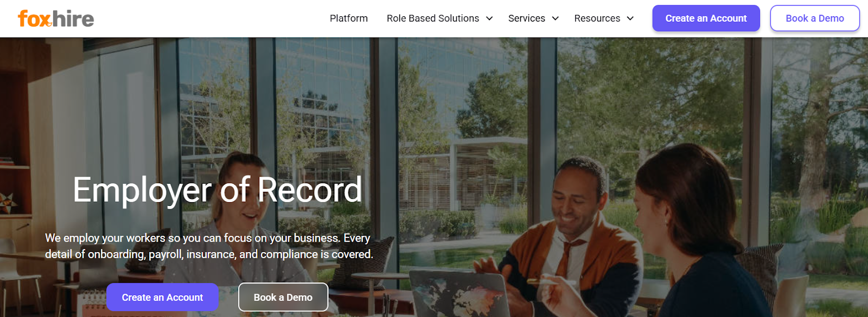
Task: Click the 'We employ your workers' description text
Action: point(209,246)
